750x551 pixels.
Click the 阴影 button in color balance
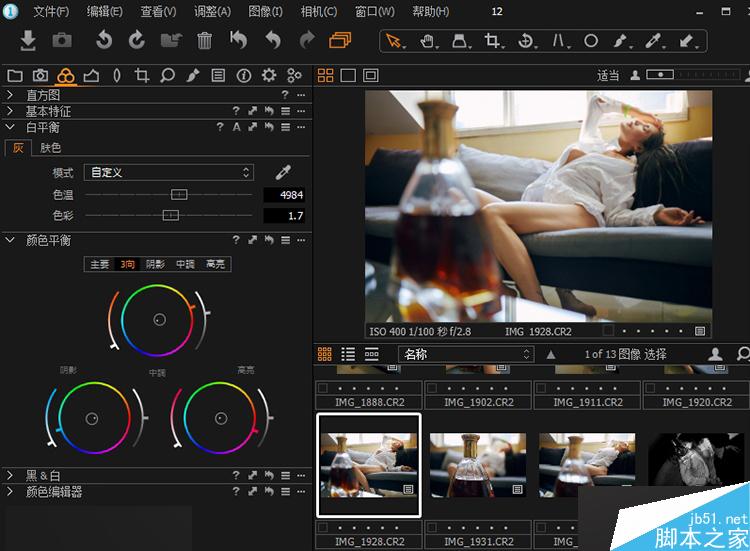click(156, 264)
